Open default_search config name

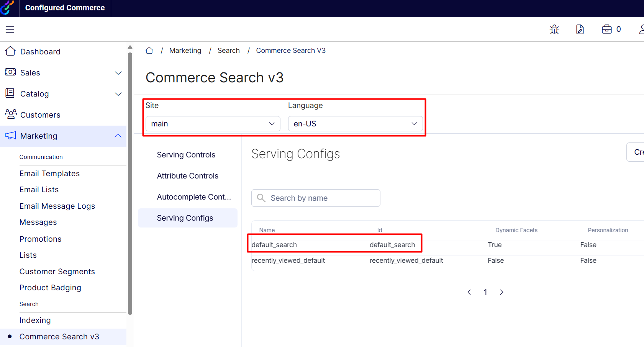tap(274, 245)
